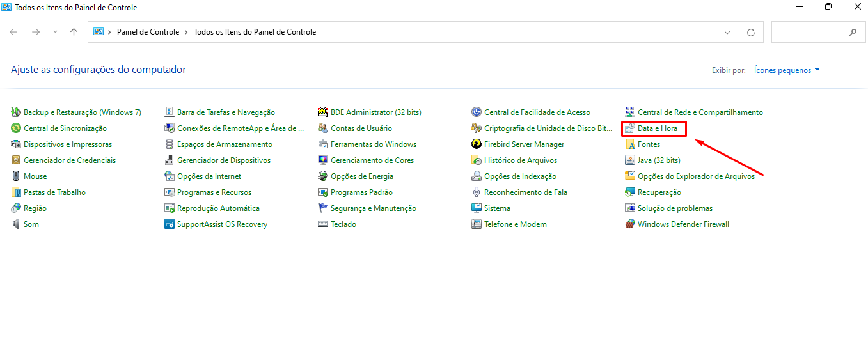This screenshot has width=868, height=349.
Task: Open the Opções de Energia icon
Action: coord(323,176)
